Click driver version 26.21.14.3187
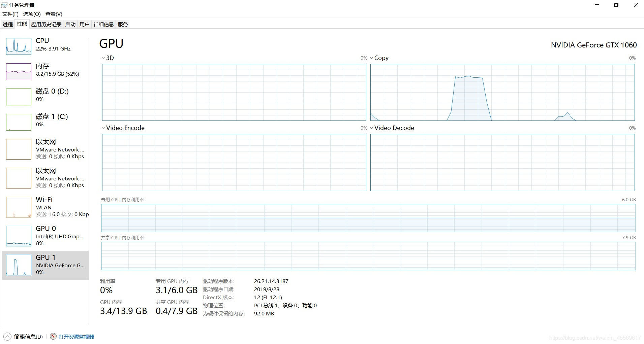 click(271, 281)
